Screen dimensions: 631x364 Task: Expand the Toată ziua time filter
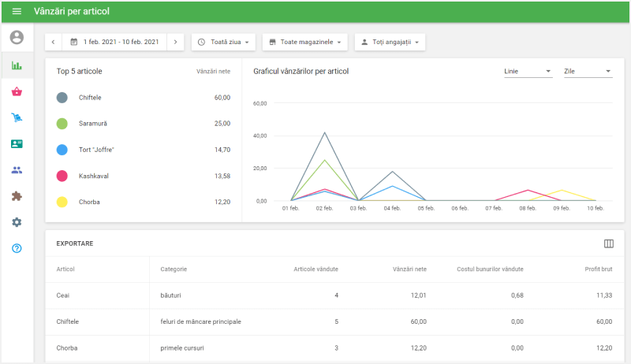(223, 42)
